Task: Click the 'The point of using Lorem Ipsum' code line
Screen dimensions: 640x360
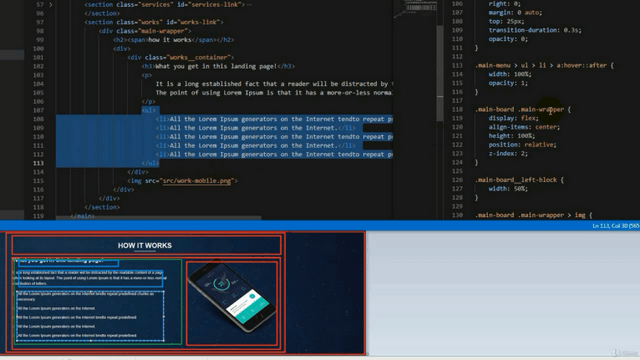Action: pos(274,93)
